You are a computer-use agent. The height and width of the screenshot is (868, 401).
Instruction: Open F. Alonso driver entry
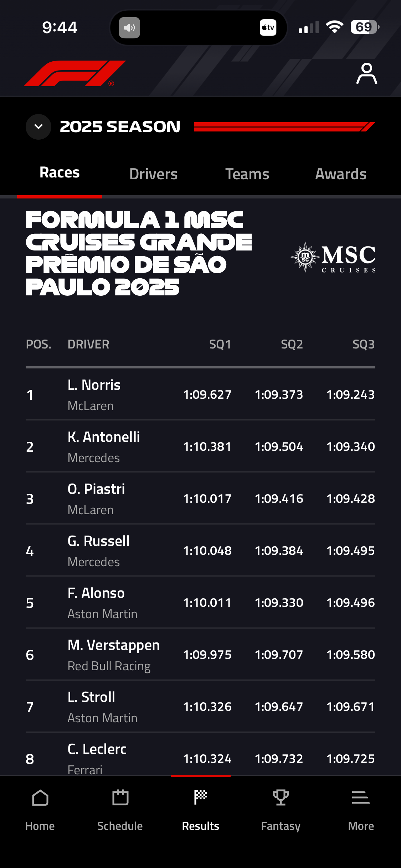click(96, 594)
